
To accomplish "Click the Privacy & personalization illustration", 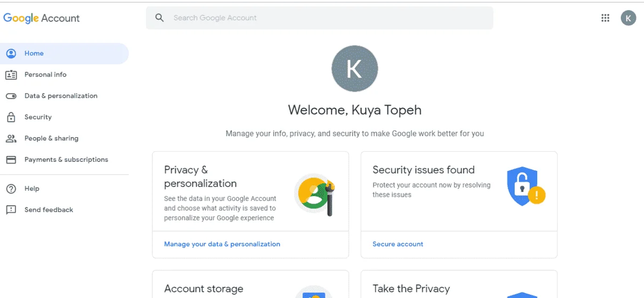I will (x=315, y=195).
